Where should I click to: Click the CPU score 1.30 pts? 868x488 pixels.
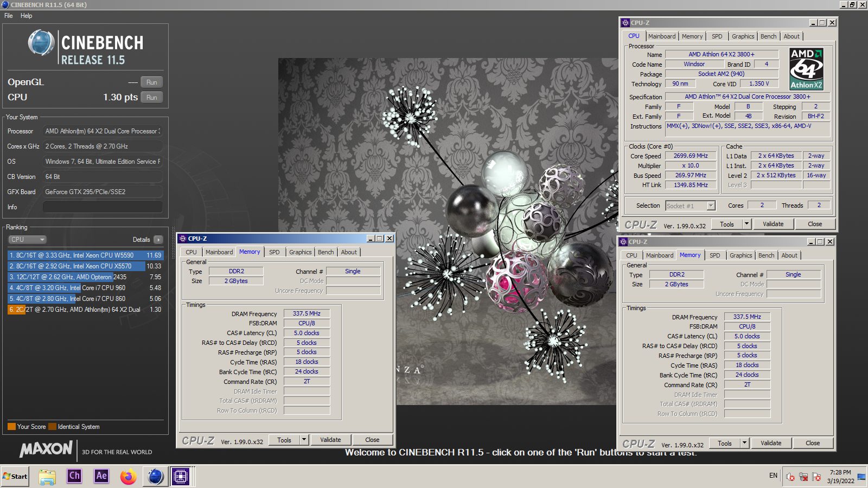click(x=120, y=97)
